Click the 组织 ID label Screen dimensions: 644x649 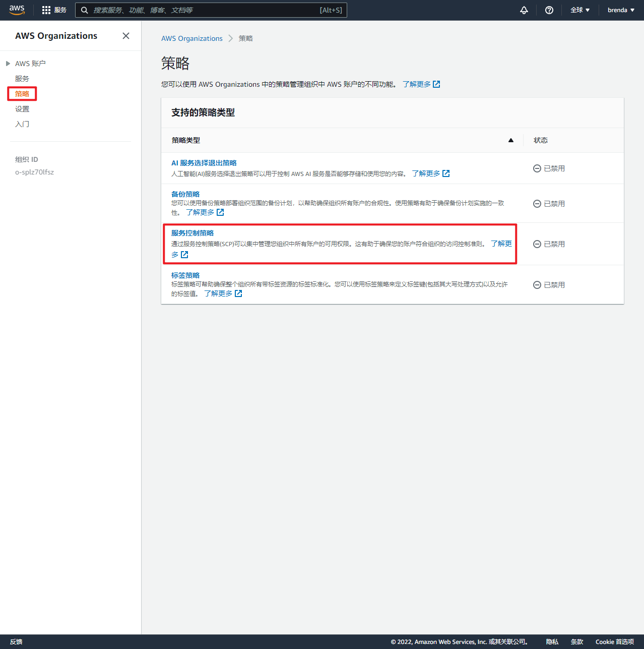coord(27,159)
